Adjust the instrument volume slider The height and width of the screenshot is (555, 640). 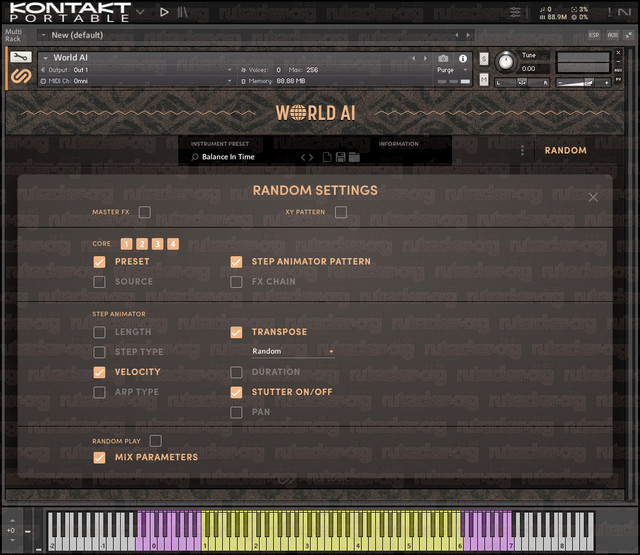click(x=583, y=83)
